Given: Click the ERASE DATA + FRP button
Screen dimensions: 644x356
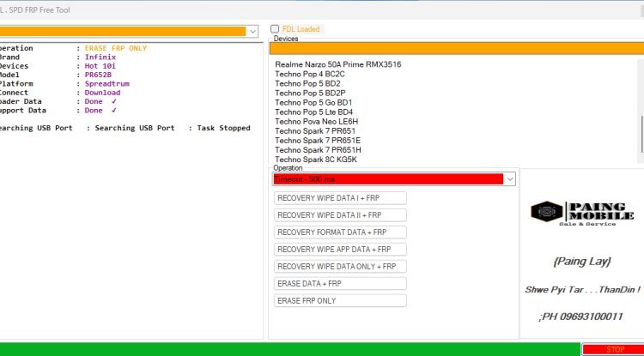Looking at the screenshot, I should coord(340,283).
